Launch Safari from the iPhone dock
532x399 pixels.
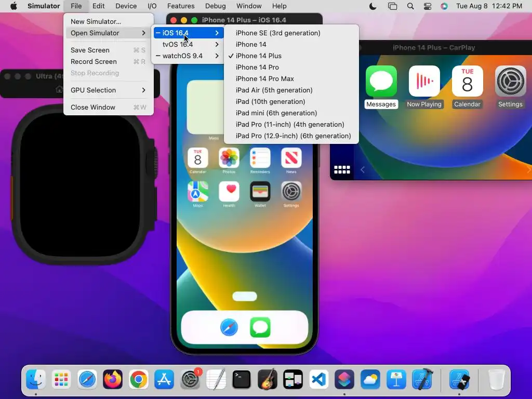[229, 327]
